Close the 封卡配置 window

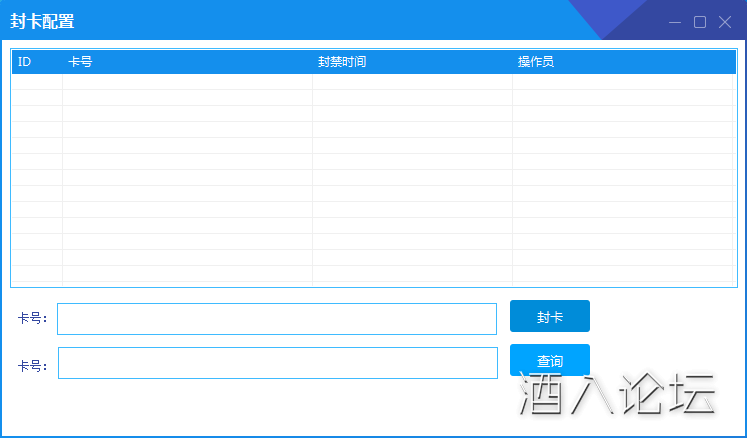(725, 22)
